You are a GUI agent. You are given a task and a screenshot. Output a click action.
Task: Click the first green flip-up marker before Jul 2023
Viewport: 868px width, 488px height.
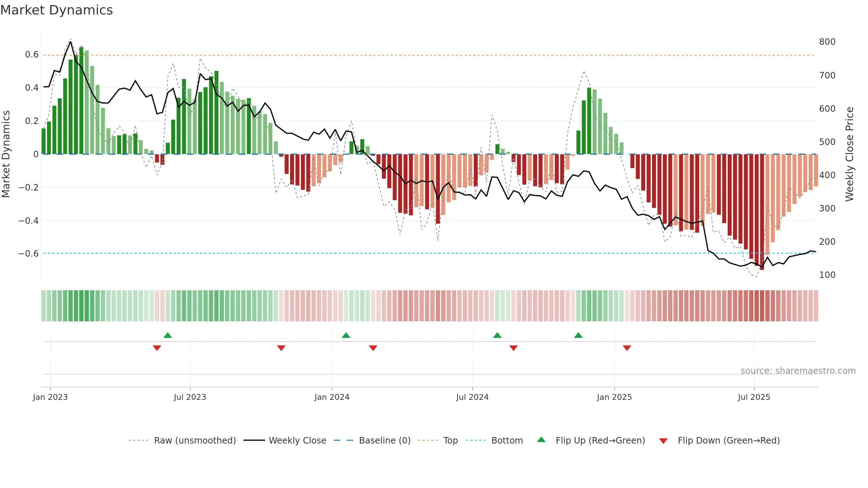168,335
